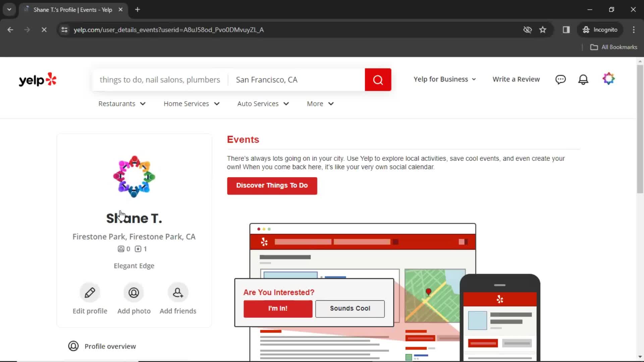Screen dimensions: 644x362
Task: Expand the Restaurants dropdown menu
Action: 122,104
